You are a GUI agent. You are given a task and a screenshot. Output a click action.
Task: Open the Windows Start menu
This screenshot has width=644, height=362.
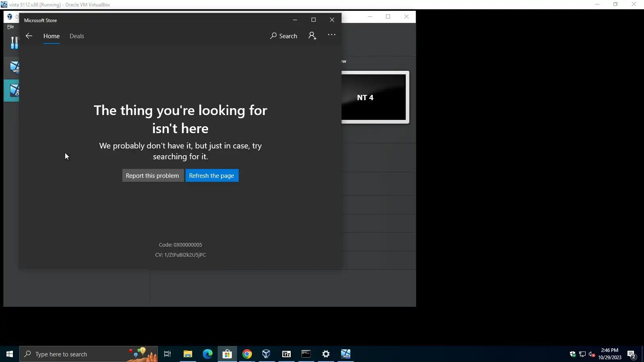[10, 354]
